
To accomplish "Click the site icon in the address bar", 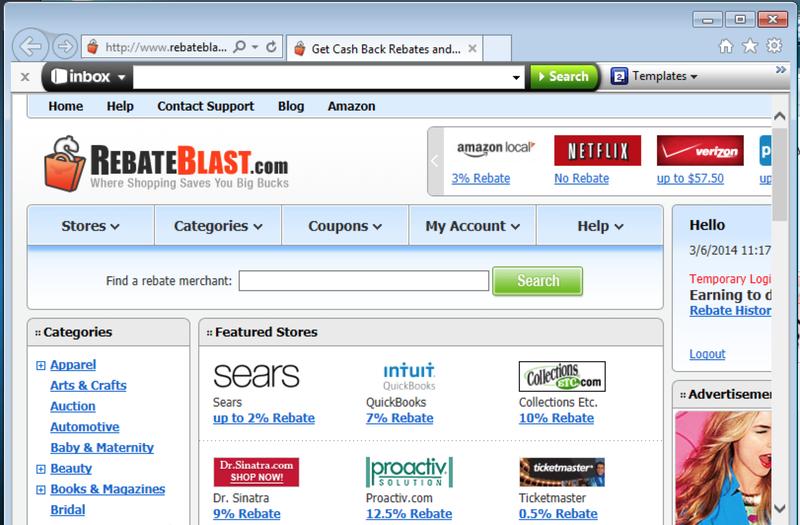I will (x=93, y=47).
